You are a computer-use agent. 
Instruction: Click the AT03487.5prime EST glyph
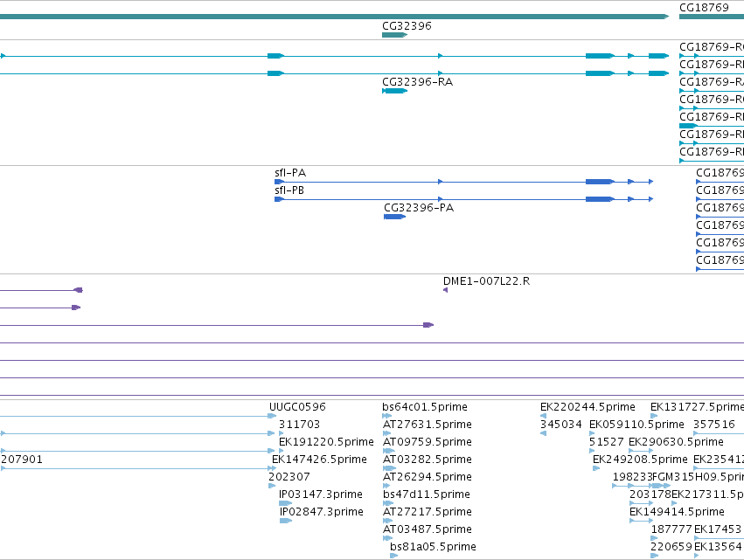tap(387, 538)
